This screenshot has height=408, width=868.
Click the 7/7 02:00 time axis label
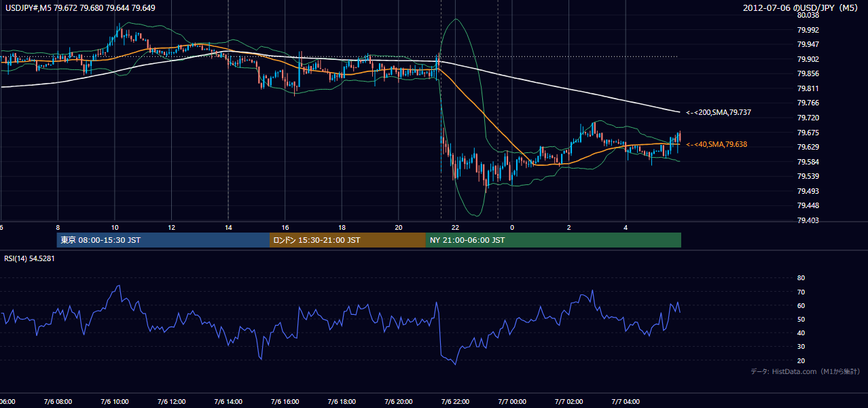569,401
